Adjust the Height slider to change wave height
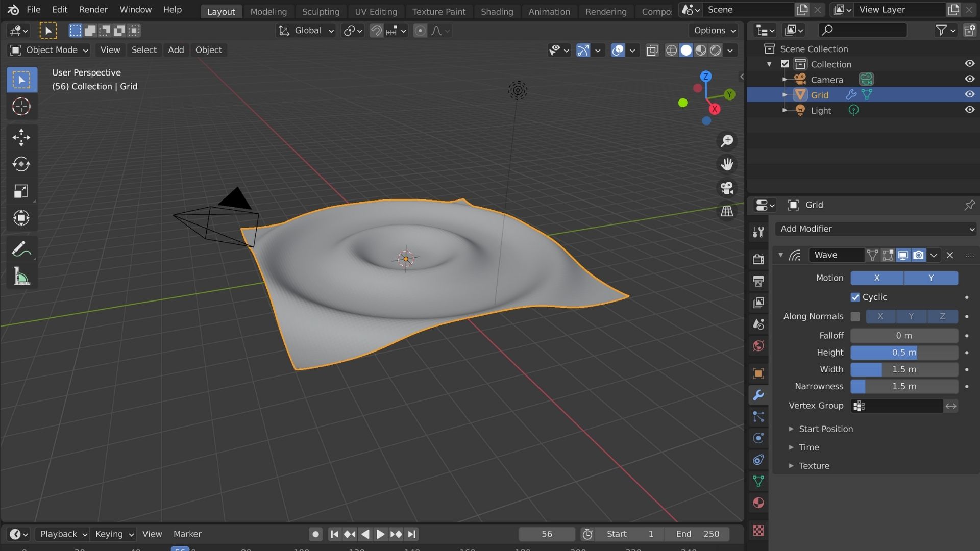This screenshot has height=551, width=980. pyautogui.click(x=904, y=352)
